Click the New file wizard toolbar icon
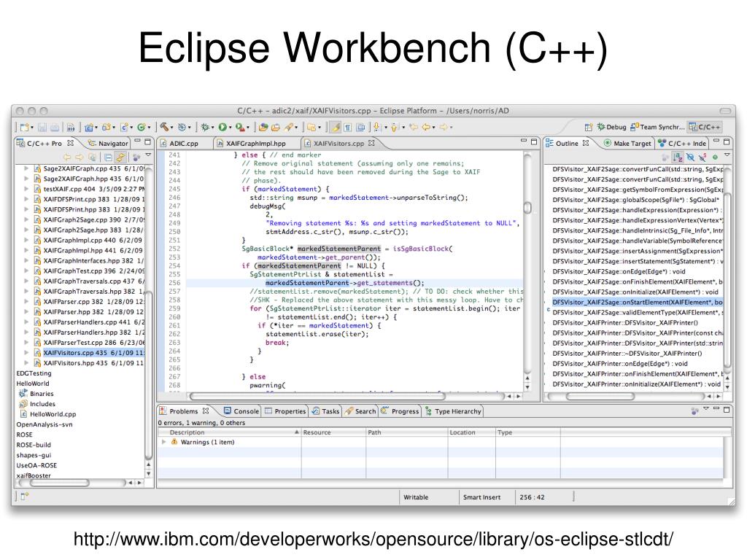 coord(24,127)
